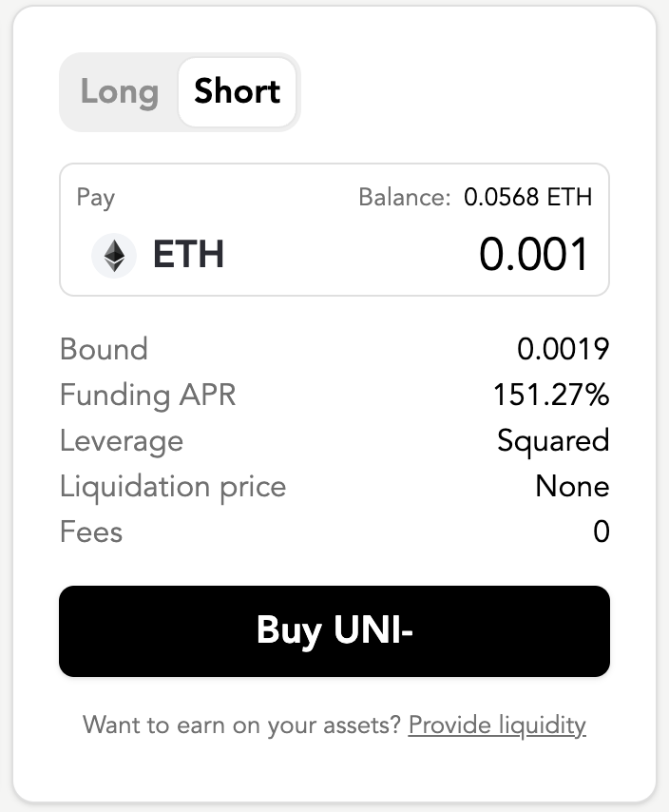
Task: Click the "Want to earn on your assets?" text
Action: point(242,725)
